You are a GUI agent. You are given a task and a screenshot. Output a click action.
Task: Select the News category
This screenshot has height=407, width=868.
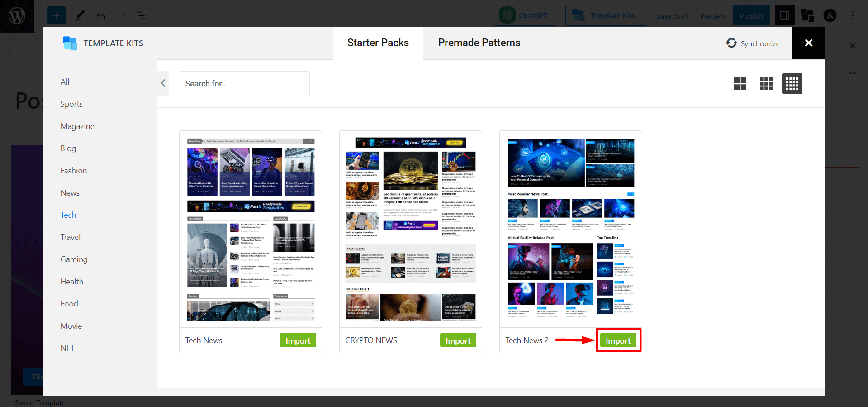(70, 193)
